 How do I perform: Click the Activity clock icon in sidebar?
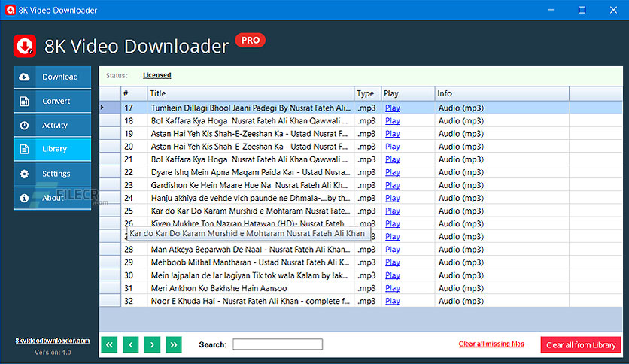pos(25,125)
